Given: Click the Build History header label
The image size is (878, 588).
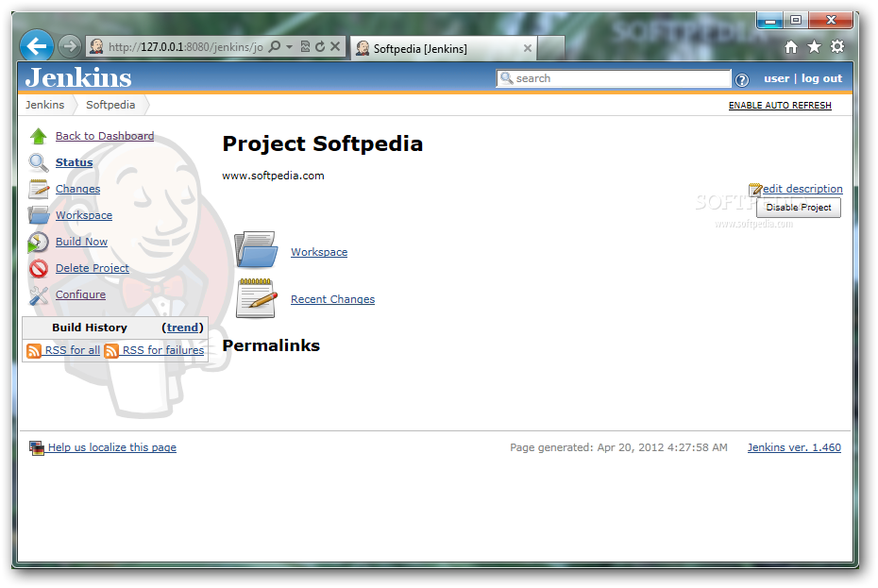Looking at the screenshot, I should pyautogui.click(x=90, y=328).
